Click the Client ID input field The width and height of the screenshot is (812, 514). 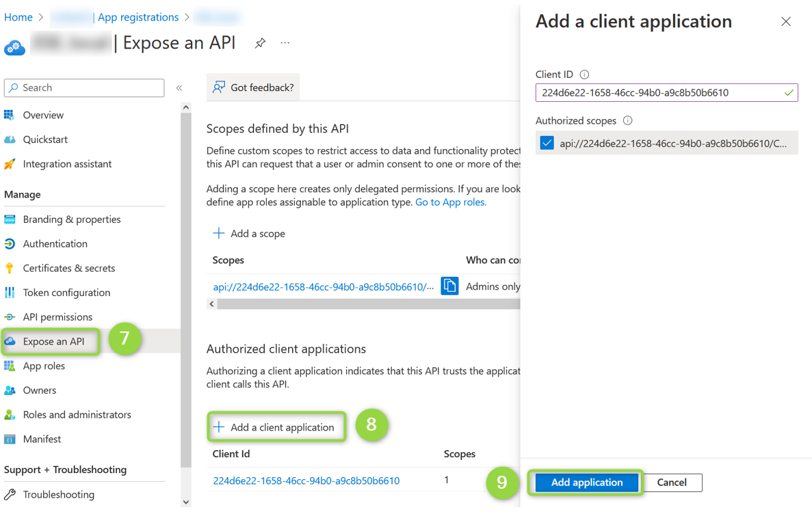point(666,93)
